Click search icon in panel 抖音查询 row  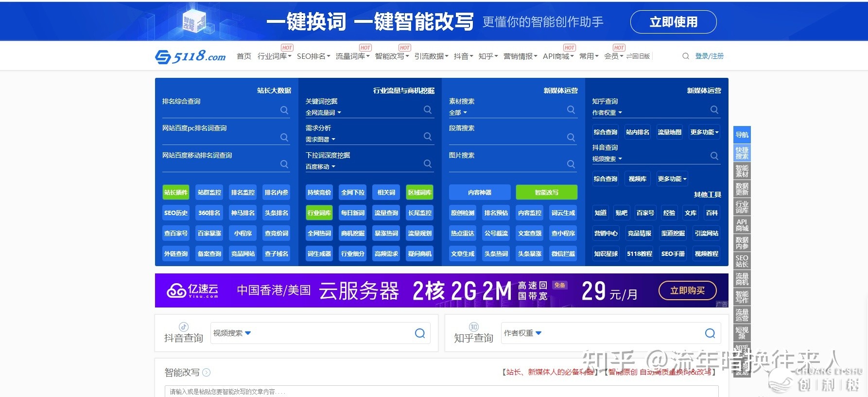(714, 156)
